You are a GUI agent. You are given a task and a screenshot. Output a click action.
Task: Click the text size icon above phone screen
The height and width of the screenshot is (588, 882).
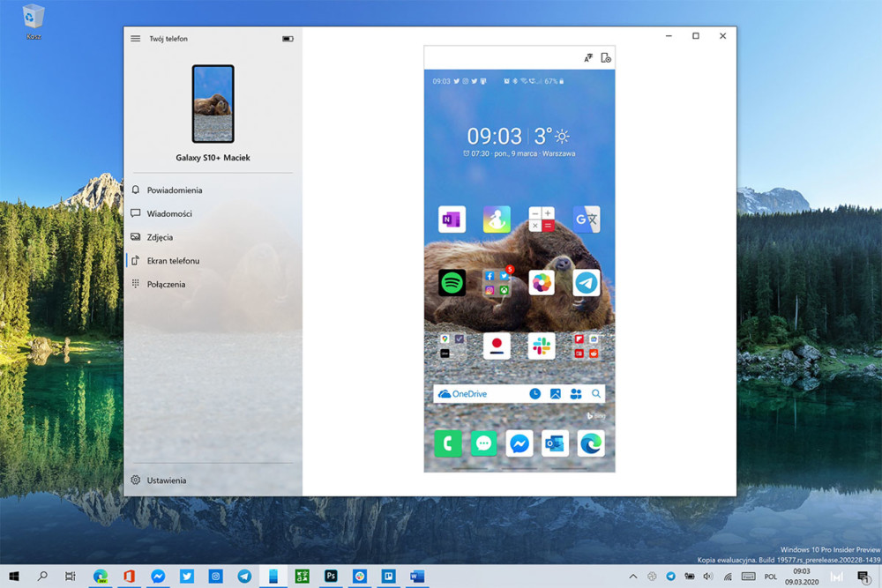588,57
